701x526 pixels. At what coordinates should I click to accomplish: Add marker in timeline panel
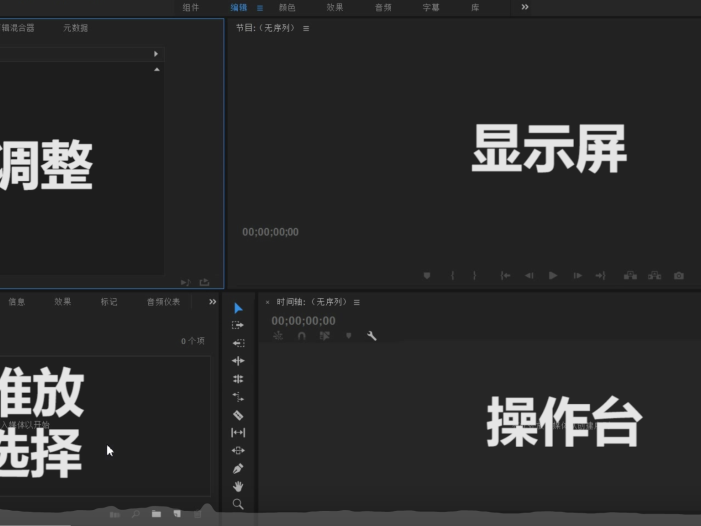click(x=349, y=336)
